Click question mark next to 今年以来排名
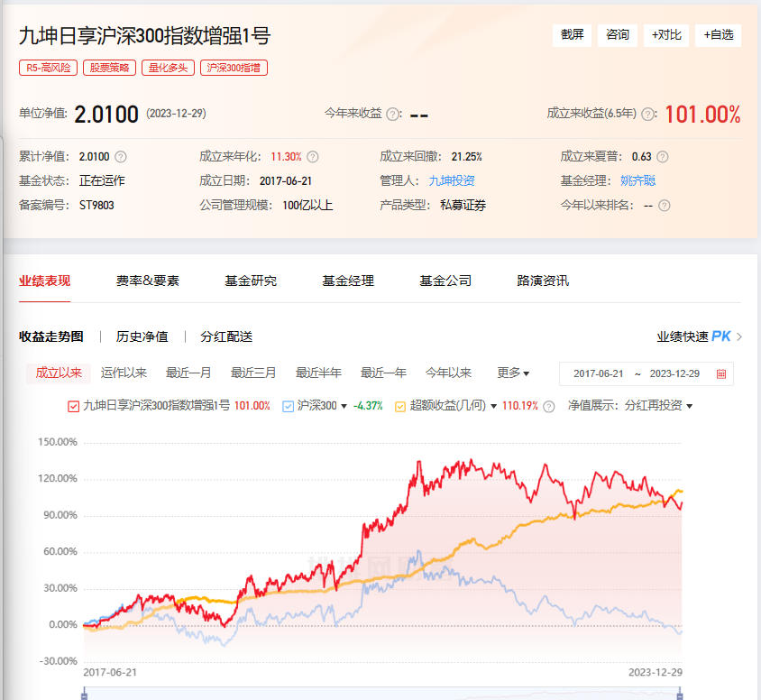Viewport: 761px width, 700px height. click(x=665, y=206)
